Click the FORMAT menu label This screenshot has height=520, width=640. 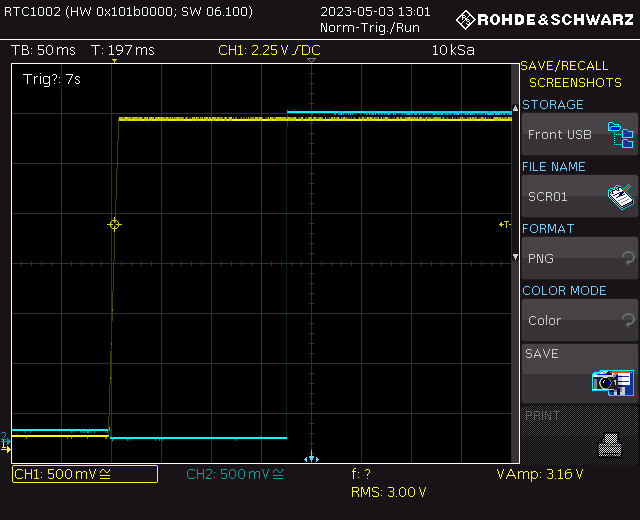(548, 229)
